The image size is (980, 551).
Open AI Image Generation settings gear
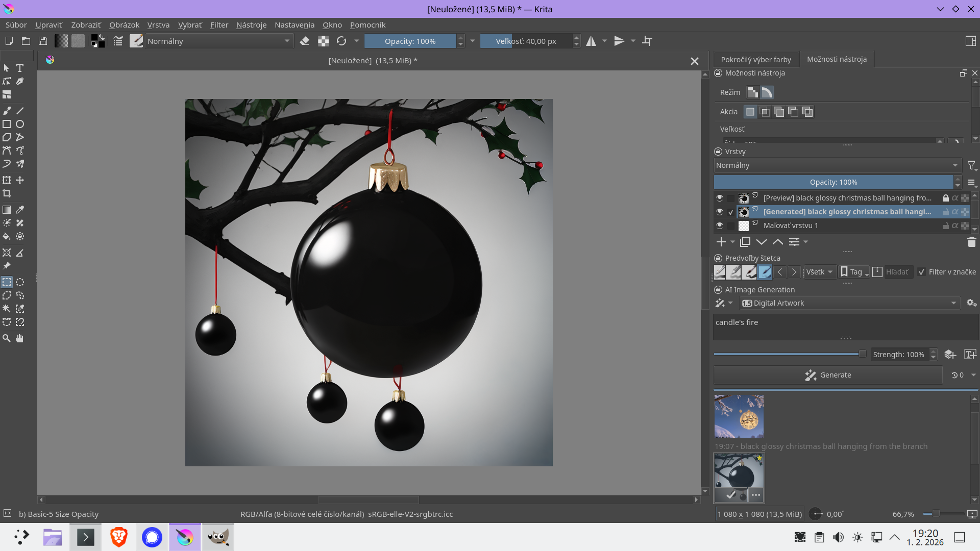tap(971, 303)
